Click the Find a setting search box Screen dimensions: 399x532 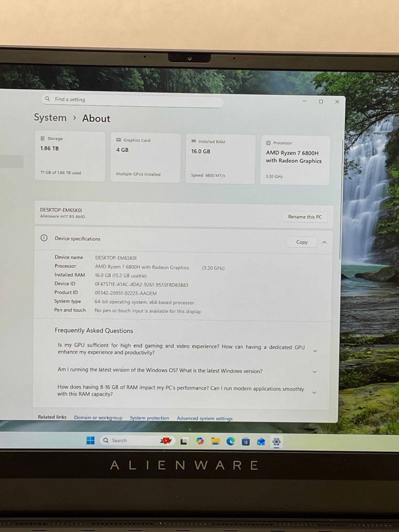pos(132,100)
